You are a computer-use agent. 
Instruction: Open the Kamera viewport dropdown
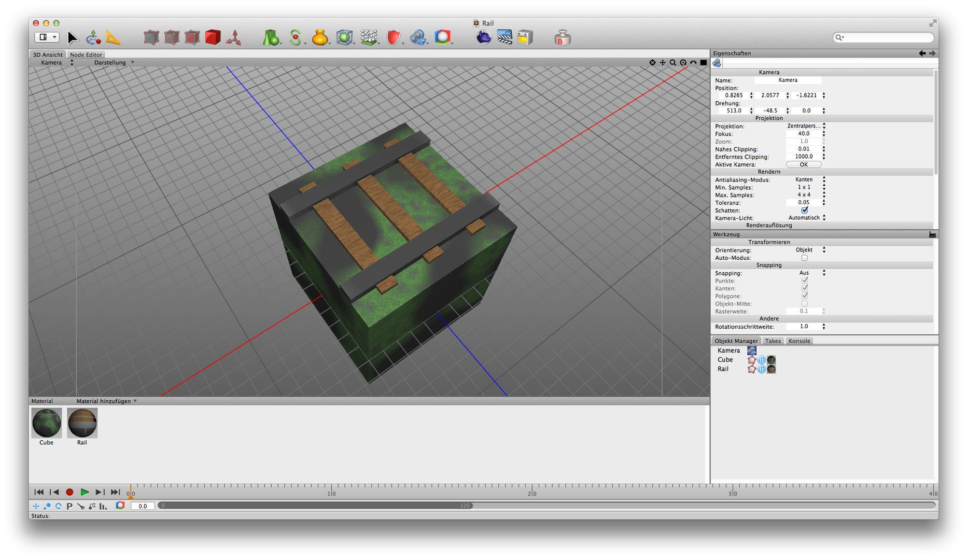click(57, 63)
